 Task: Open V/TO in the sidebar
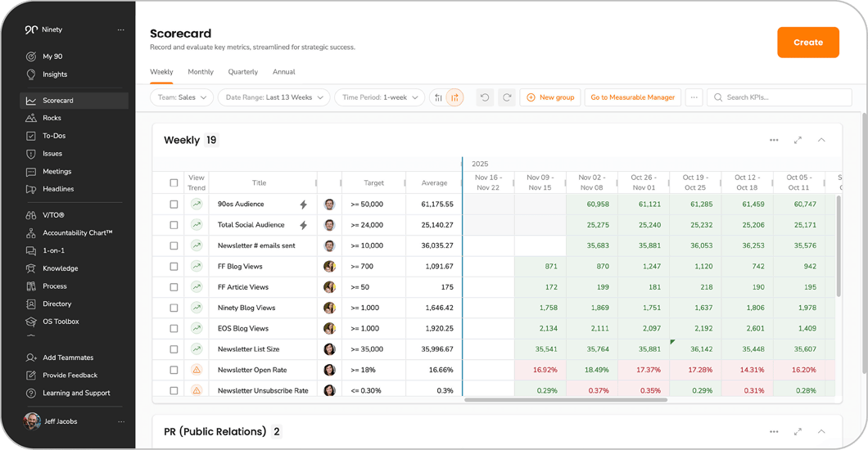click(x=45, y=215)
